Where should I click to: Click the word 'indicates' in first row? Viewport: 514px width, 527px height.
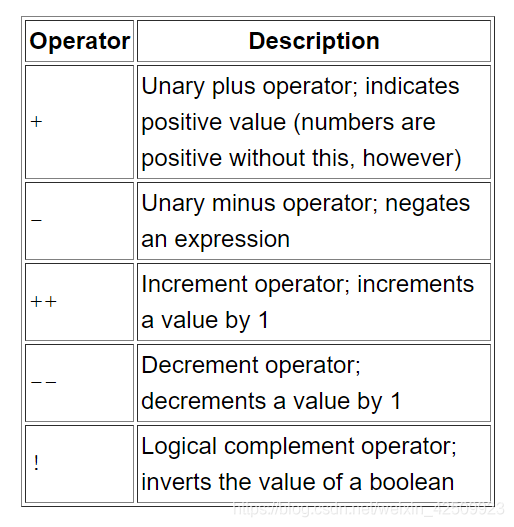[412, 86]
